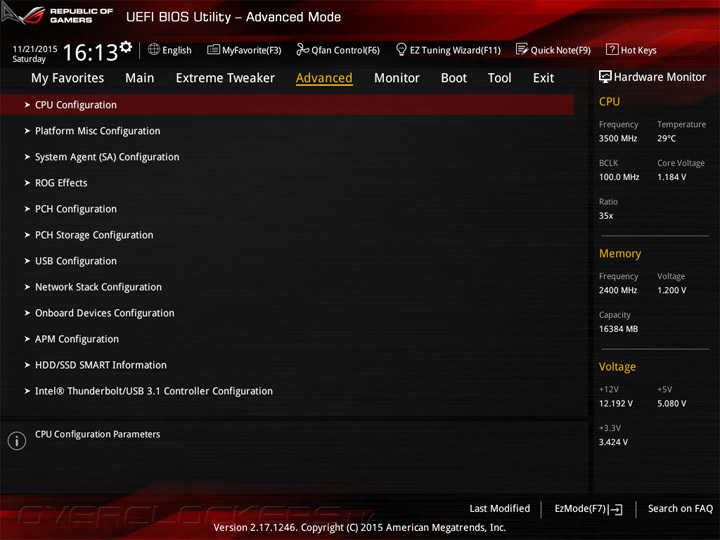
Task: Click the 11/21/2015 date text
Action: (x=35, y=49)
